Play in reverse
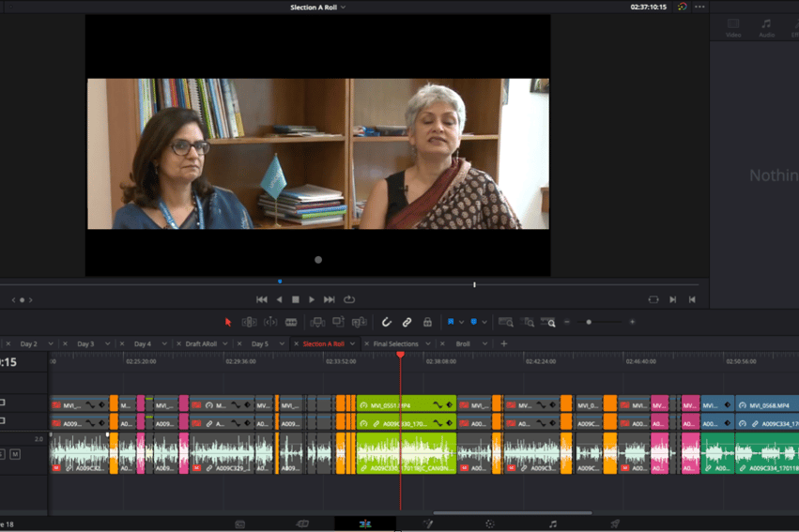 click(279, 300)
